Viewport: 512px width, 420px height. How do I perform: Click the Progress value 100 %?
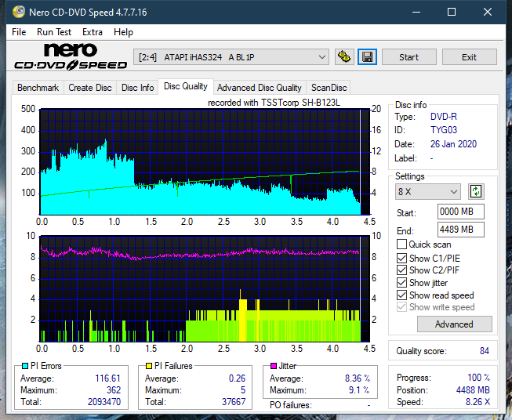coord(478,378)
